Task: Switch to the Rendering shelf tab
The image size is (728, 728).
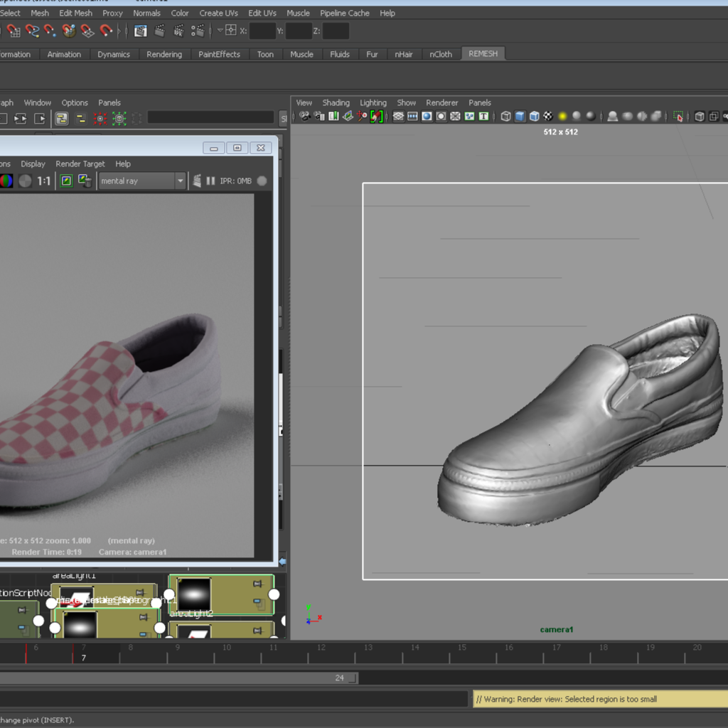Action: [164, 54]
